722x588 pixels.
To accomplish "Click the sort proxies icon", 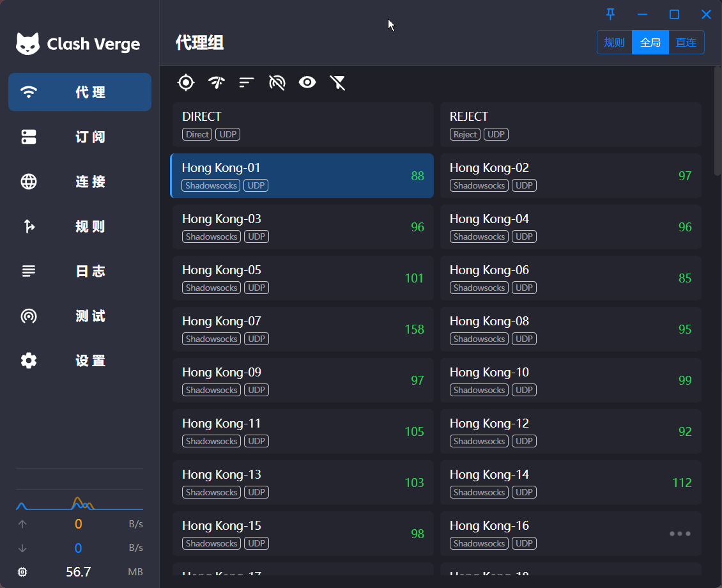I will coord(247,82).
